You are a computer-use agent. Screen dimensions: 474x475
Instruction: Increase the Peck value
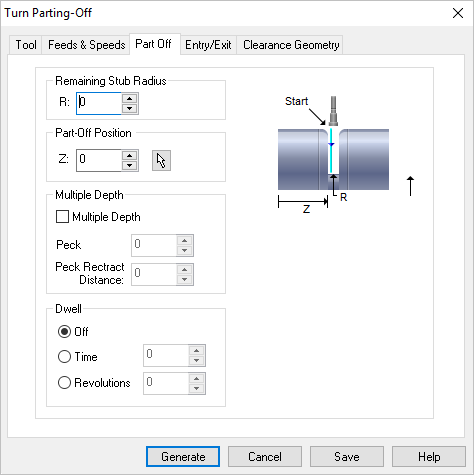pos(185,240)
